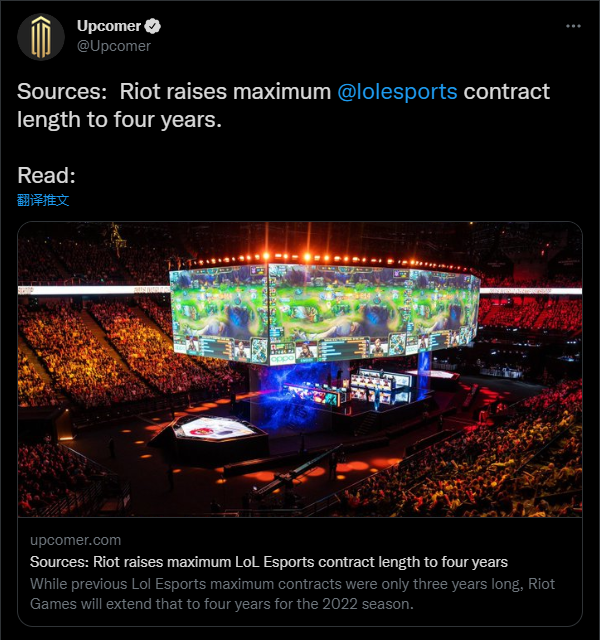Click the giant hanging game screen in photo

coord(324,312)
